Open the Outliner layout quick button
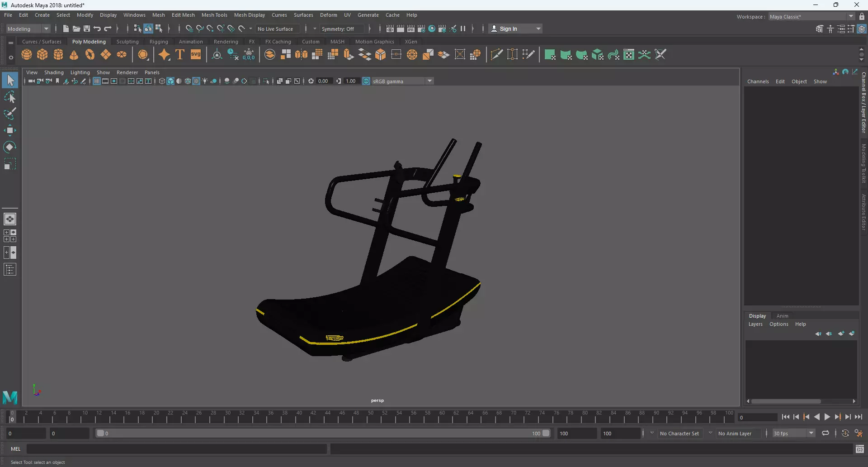868x467 pixels. (x=10, y=270)
